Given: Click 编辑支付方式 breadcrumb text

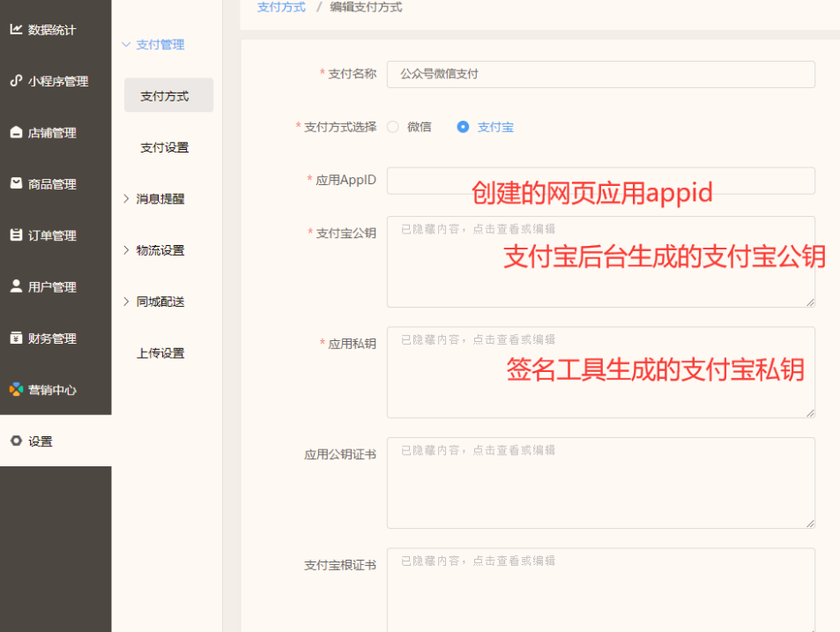Looking at the screenshot, I should (366, 7).
